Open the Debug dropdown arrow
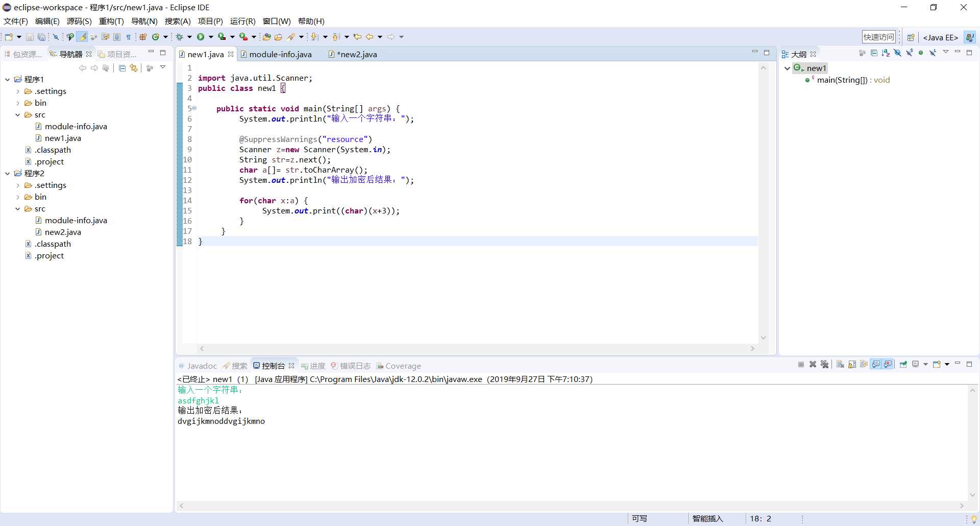Screen dimensions: 980x526 pyautogui.click(x=189, y=37)
